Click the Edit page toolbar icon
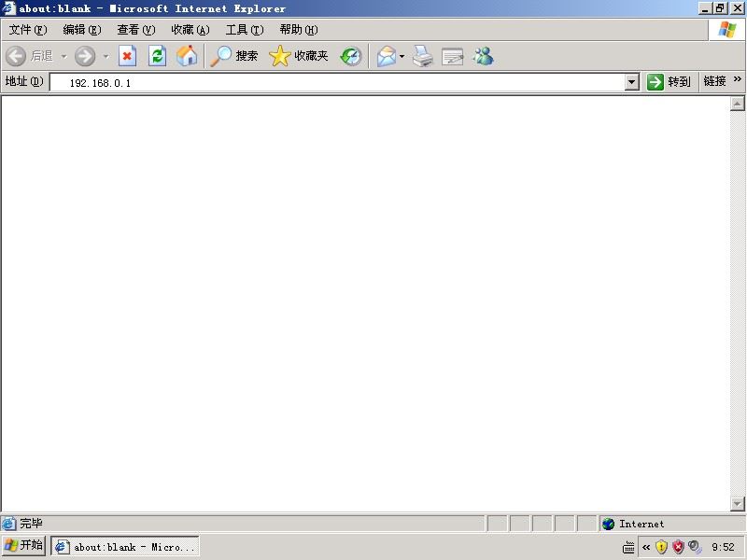Image resolution: width=747 pixels, height=560 pixels. coord(452,56)
